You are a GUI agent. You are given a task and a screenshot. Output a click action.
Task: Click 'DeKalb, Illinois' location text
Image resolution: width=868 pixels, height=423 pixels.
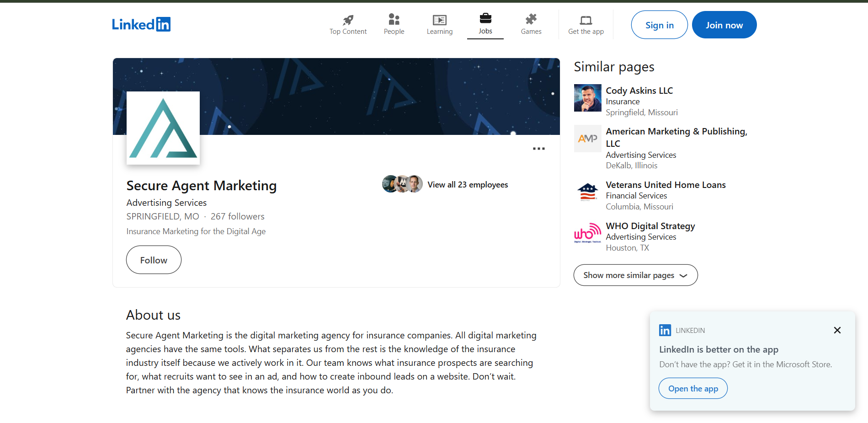click(632, 166)
